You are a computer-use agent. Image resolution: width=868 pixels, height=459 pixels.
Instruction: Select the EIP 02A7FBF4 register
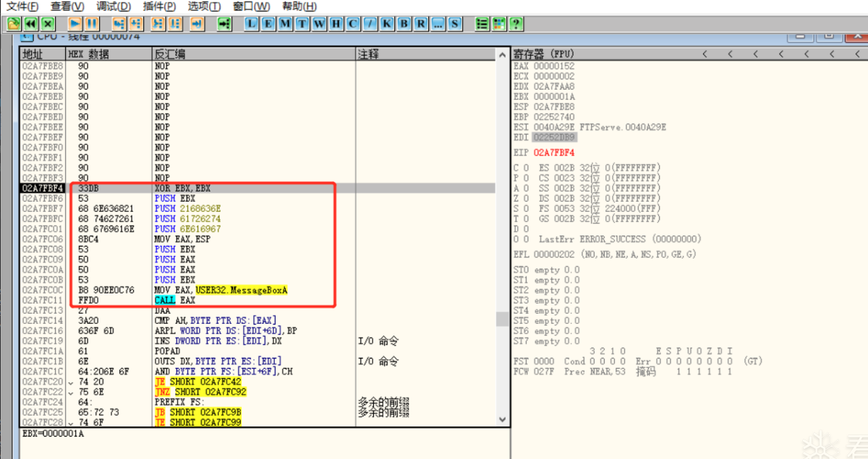544,153
